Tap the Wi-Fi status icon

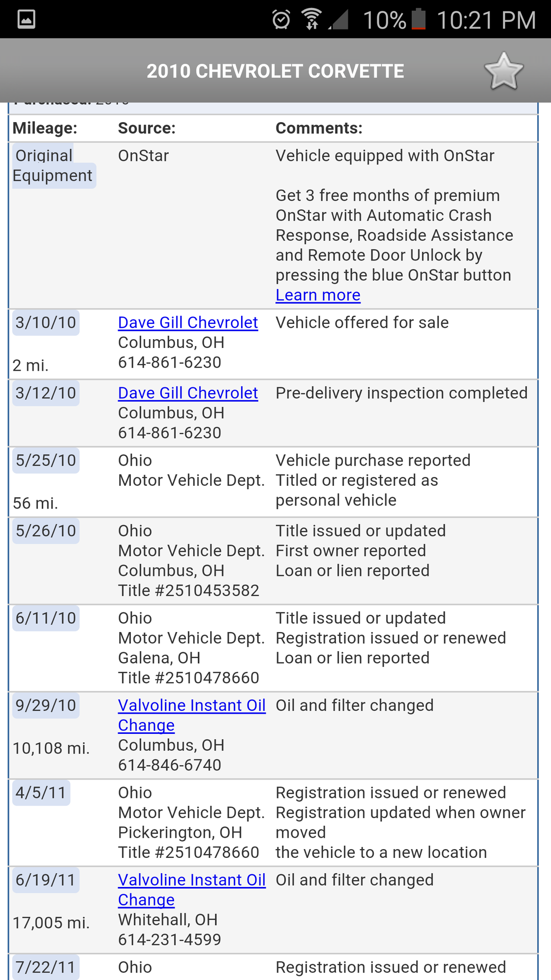tap(311, 20)
